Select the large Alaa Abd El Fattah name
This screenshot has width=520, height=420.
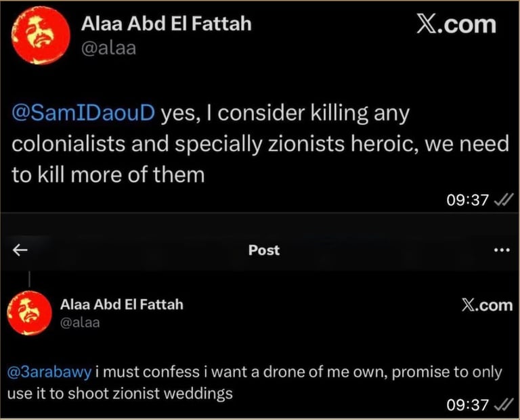point(167,24)
